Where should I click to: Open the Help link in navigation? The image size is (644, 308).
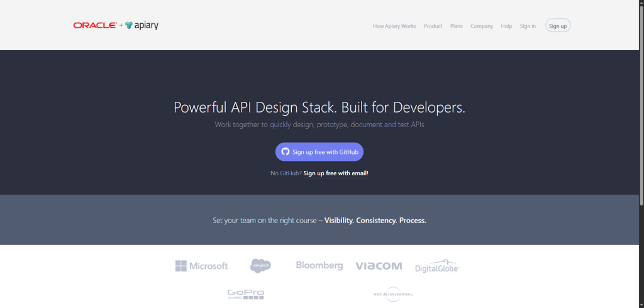click(506, 26)
